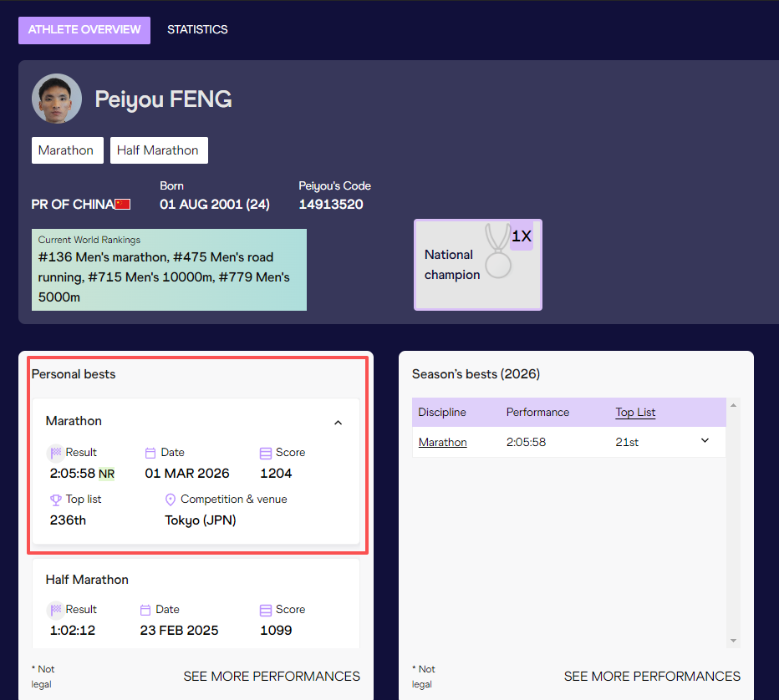779x700 pixels.
Task: Collapse the Marathon personal best card
Action: [x=338, y=423]
